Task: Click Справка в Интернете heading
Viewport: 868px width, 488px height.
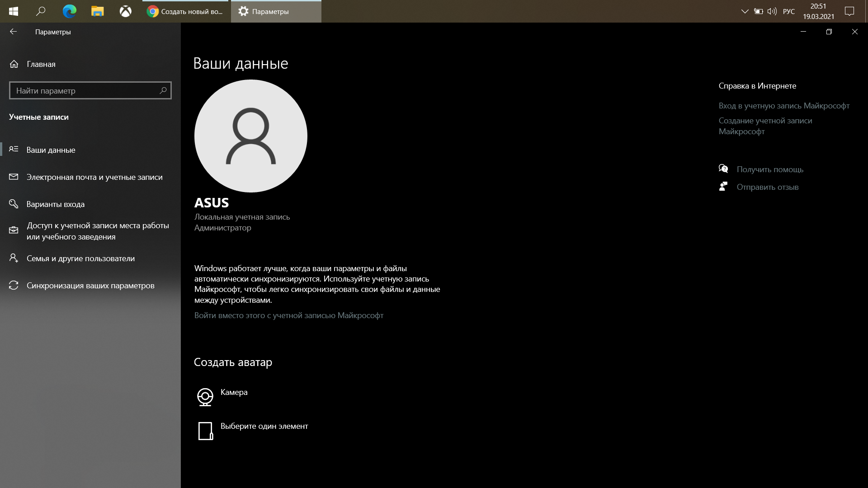Action: click(x=758, y=86)
